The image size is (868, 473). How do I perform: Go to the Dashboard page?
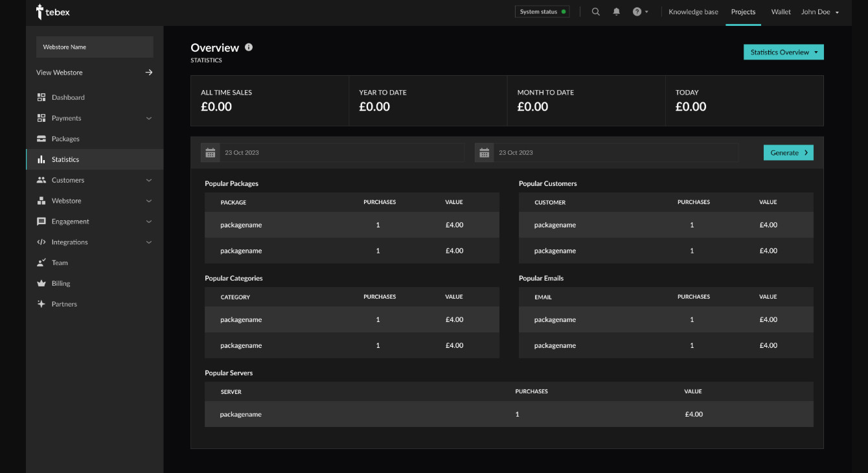pos(68,98)
